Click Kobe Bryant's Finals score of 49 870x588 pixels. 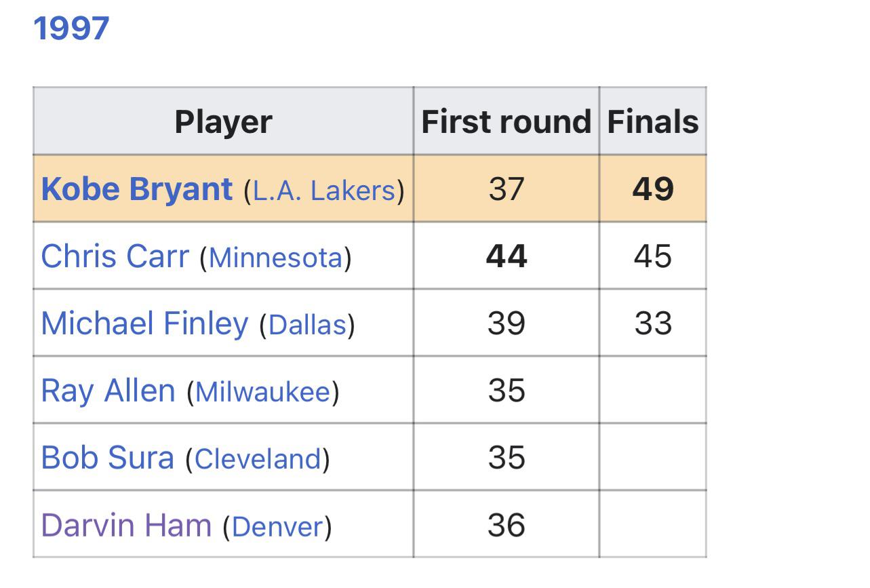pyautogui.click(x=652, y=189)
